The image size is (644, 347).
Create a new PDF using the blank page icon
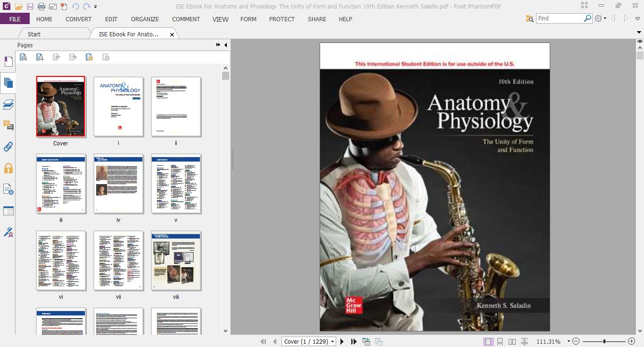[64, 7]
